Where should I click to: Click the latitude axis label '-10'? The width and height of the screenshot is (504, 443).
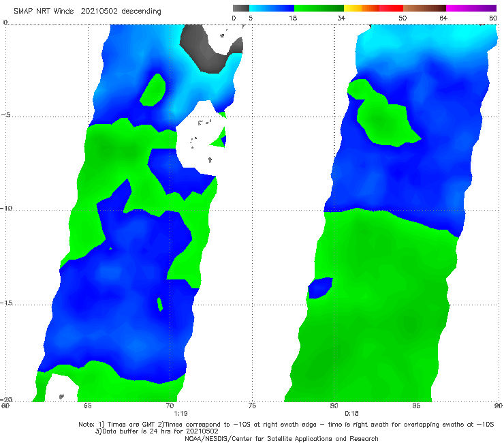(6, 208)
